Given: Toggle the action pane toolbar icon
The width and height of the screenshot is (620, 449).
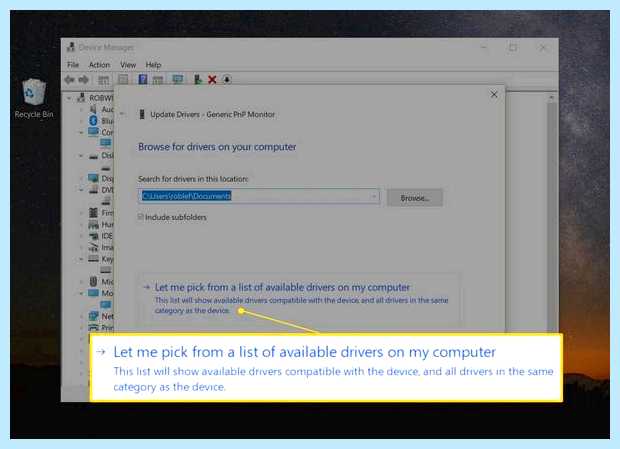Looking at the screenshot, I should point(158,80).
